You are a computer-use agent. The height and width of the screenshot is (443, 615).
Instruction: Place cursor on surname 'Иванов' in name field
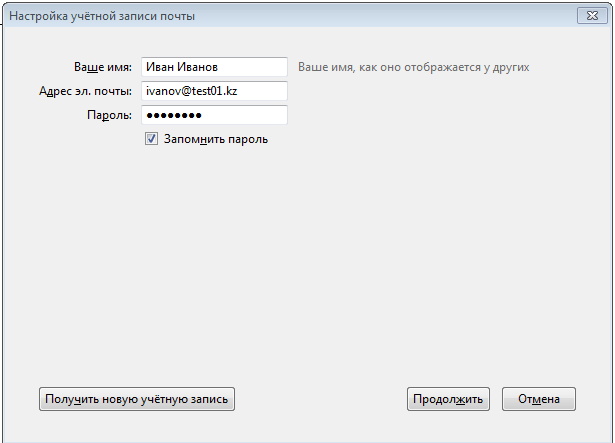[x=197, y=67]
